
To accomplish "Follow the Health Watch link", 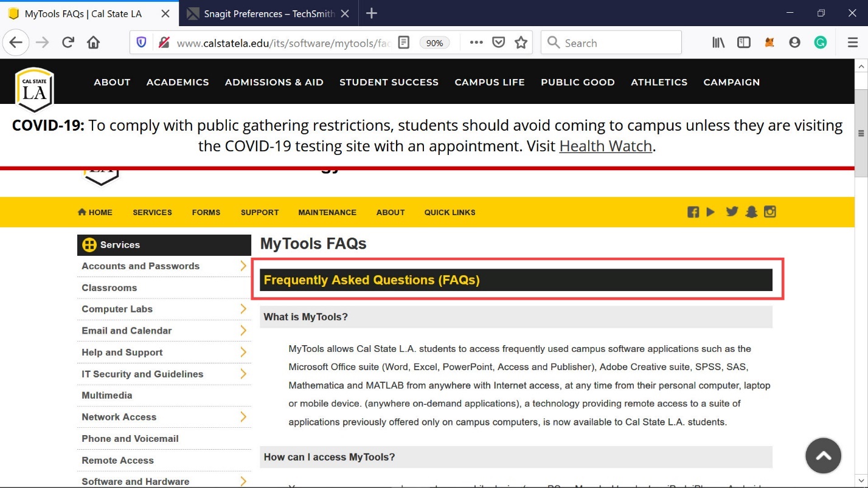I will click(x=605, y=146).
